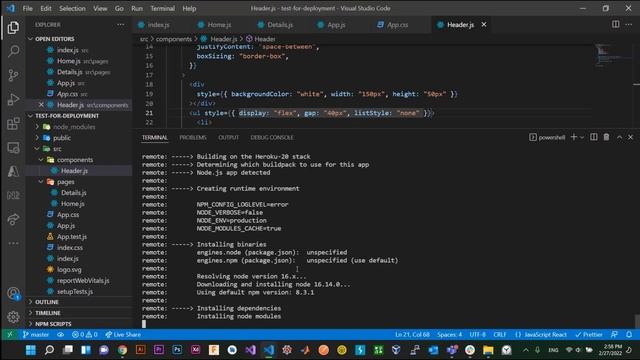Collapse the pages folder
Screen dimensions: 640x360
41,182
